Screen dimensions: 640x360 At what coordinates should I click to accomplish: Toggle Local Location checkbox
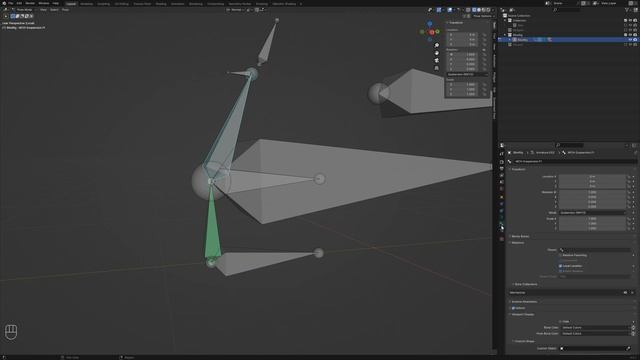pyautogui.click(x=560, y=266)
